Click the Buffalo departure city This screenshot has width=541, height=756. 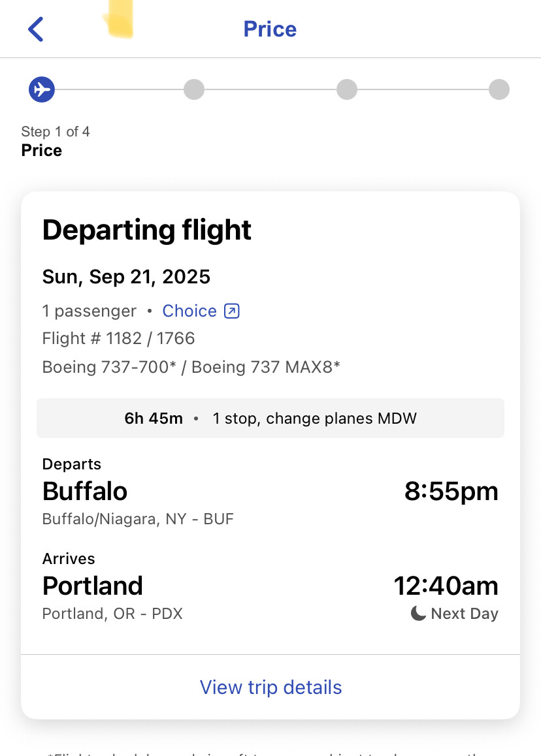tap(85, 492)
